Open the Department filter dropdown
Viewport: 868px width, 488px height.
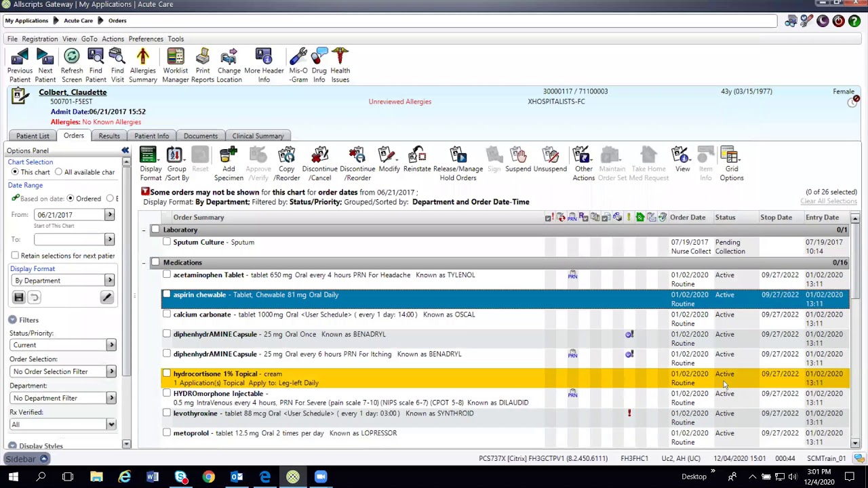111,398
